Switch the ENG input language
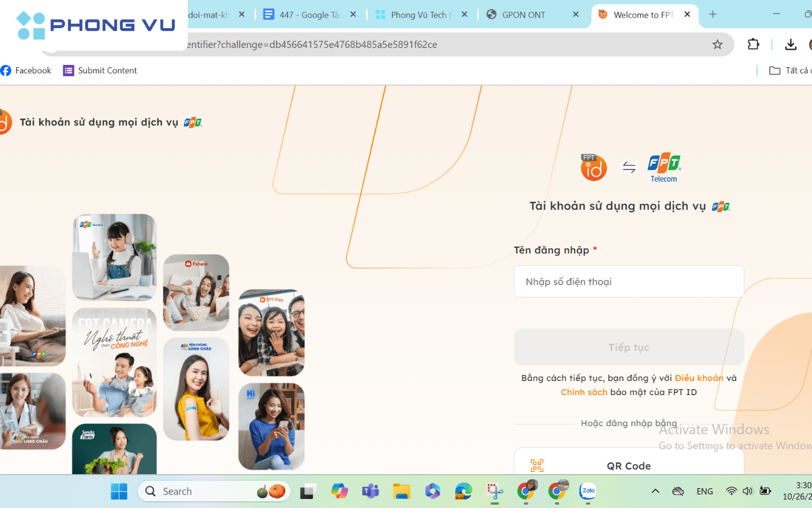Viewport: 812px width, 508px height. point(705,492)
